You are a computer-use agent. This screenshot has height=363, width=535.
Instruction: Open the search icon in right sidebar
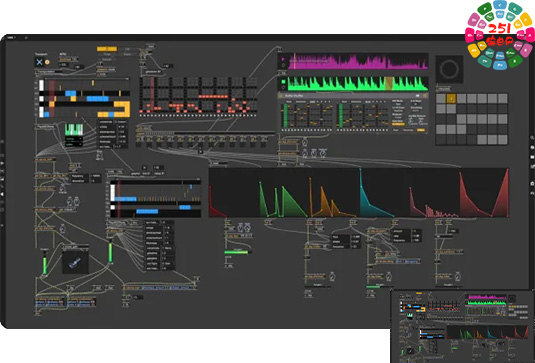(x=532, y=138)
